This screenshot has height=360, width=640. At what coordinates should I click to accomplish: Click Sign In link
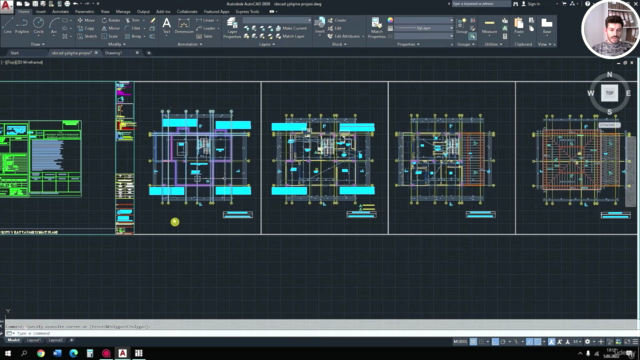click(531, 4)
